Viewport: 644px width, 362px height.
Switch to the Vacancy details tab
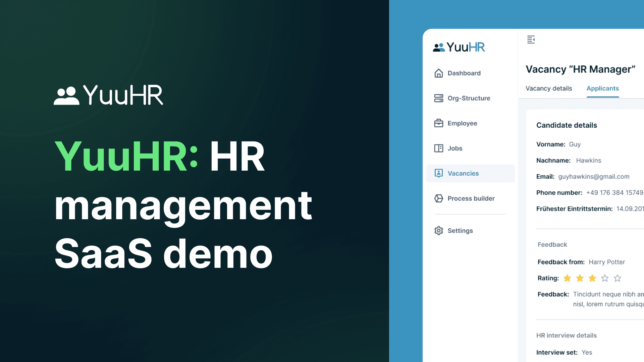[x=548, y=88]
